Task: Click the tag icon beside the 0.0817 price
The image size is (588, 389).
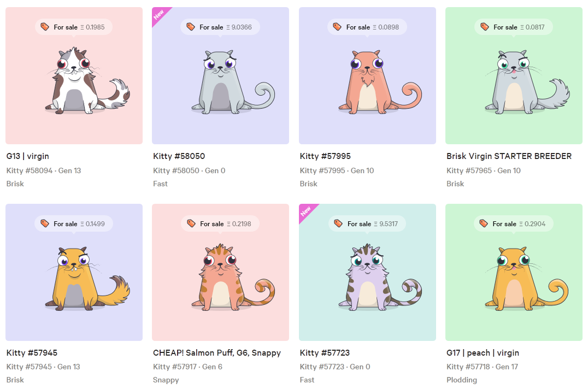Action: coord(485,27)
